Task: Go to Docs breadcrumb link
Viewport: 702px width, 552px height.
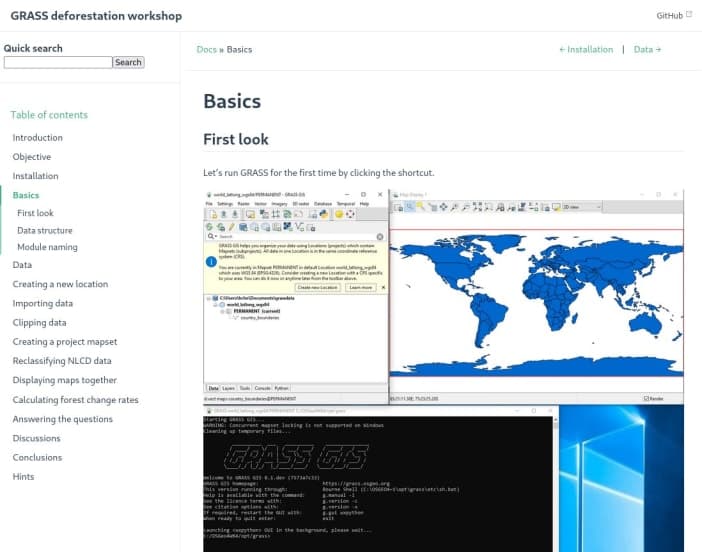Action: coord(206,49)
